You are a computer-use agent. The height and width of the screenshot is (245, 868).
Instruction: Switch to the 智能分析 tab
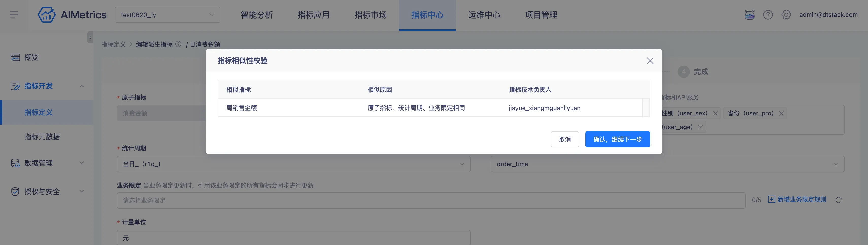[256, 15]
